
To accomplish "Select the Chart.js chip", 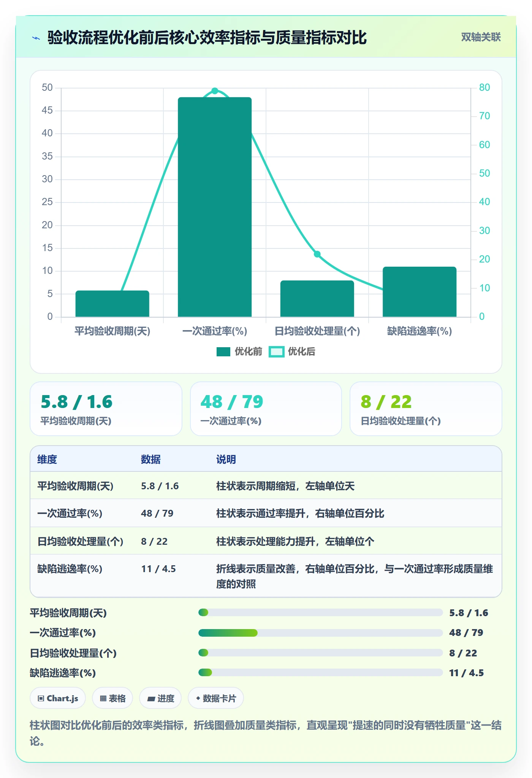I will coord(58,698).
